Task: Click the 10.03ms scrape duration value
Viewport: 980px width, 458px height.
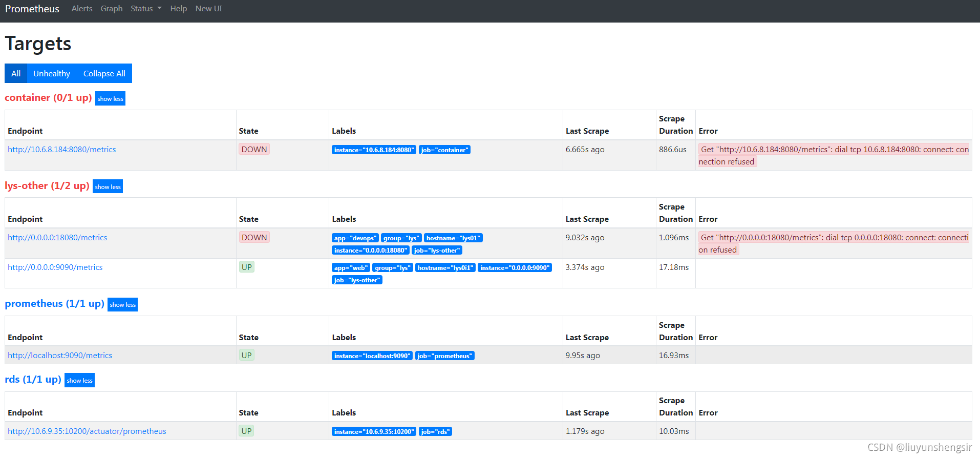Action: (674, 431)
